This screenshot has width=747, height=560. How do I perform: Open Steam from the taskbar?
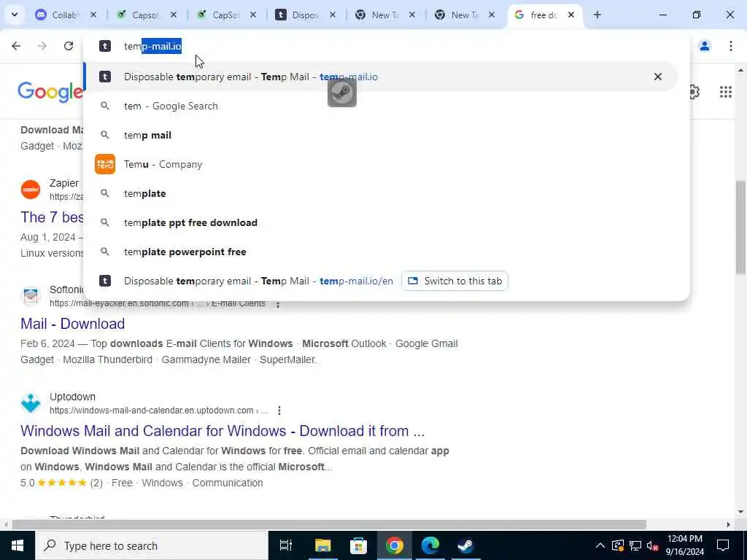465,545
